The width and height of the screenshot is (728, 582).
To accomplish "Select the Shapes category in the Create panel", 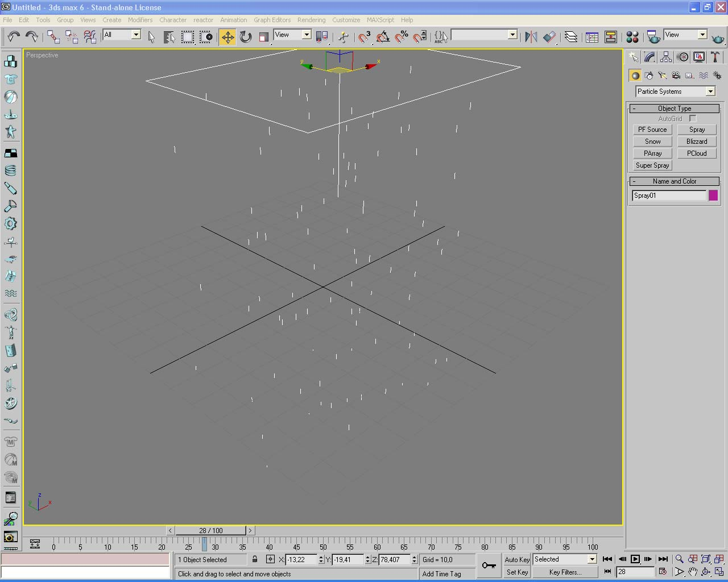I will [649, 75].
